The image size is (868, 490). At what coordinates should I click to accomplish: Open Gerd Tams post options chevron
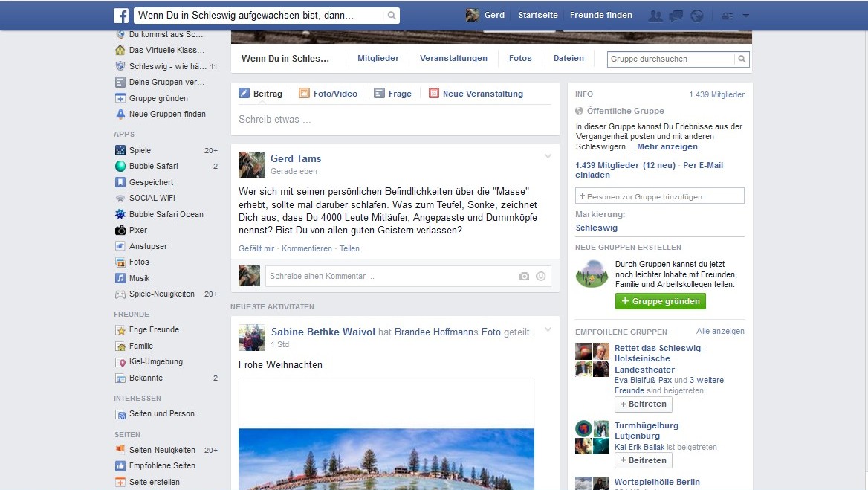548,156
